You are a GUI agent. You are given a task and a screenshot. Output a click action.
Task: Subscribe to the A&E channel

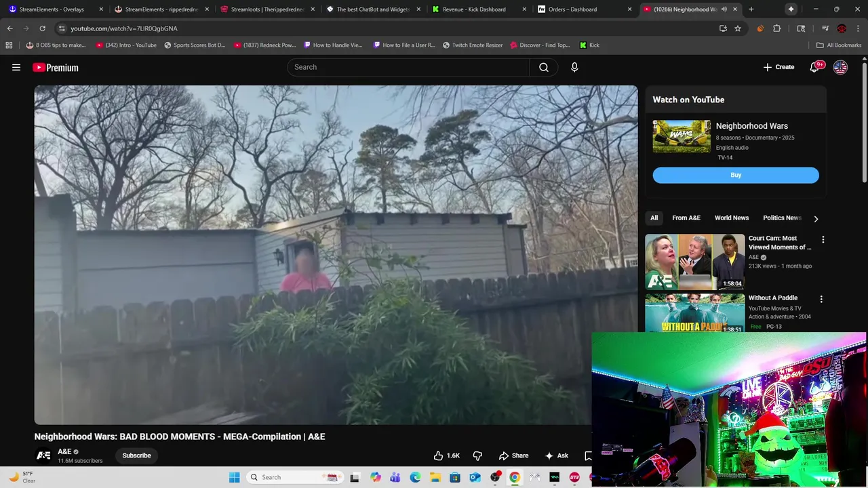pos(136,455)
